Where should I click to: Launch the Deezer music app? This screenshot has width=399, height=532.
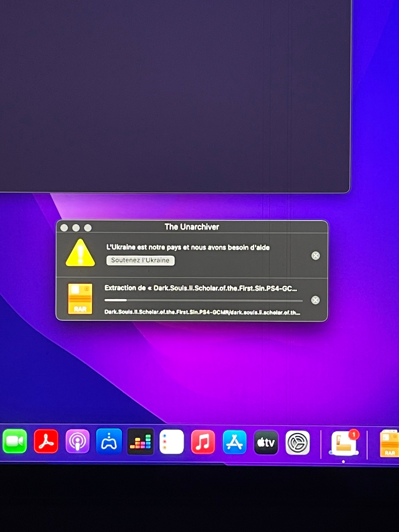click(140, 442)
